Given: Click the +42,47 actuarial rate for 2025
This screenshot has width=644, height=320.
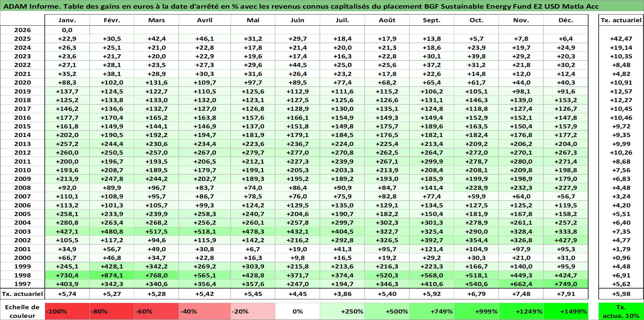Looking at the screenshot, I should pyautogui.click(x=621, y=39).
